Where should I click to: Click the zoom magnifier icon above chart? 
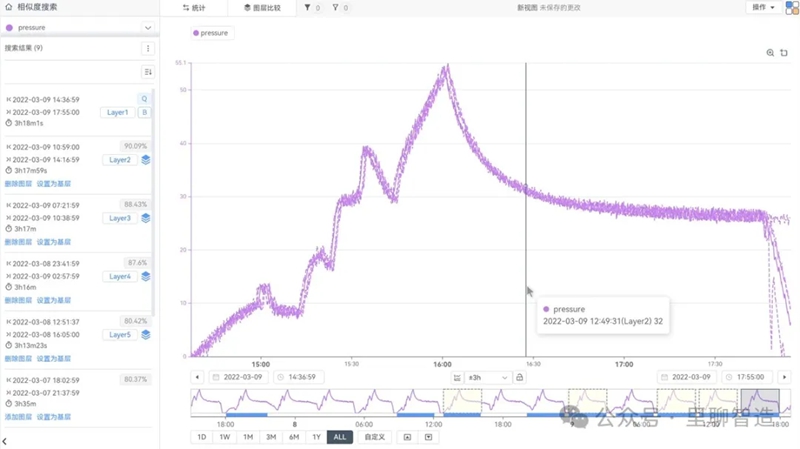pyautogui.click(x=770, y=53)
